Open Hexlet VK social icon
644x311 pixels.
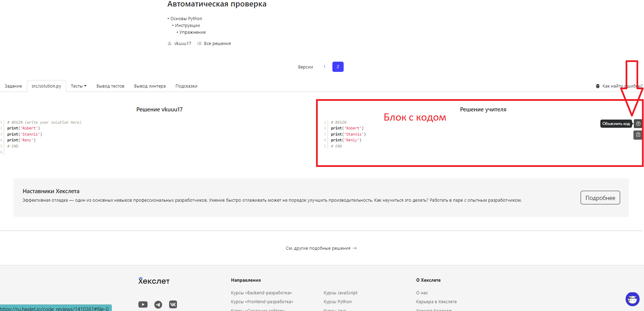coord(173,305)
